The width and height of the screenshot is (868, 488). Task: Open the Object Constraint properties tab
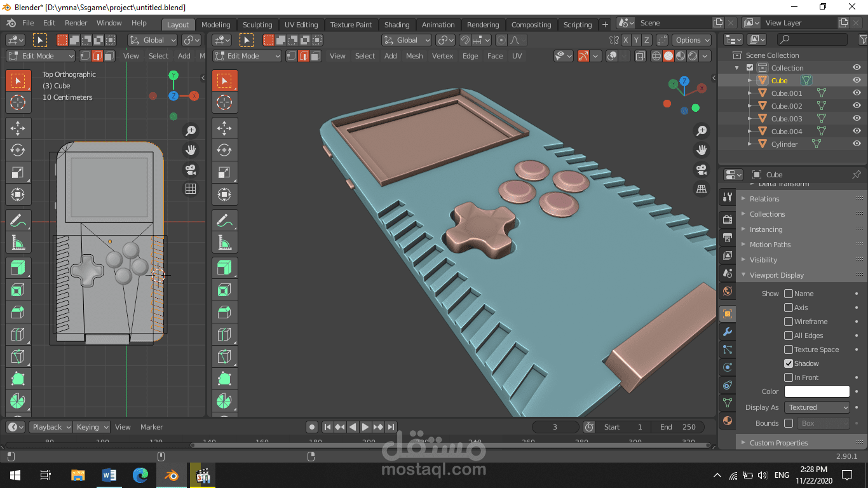tap(728, 385)
